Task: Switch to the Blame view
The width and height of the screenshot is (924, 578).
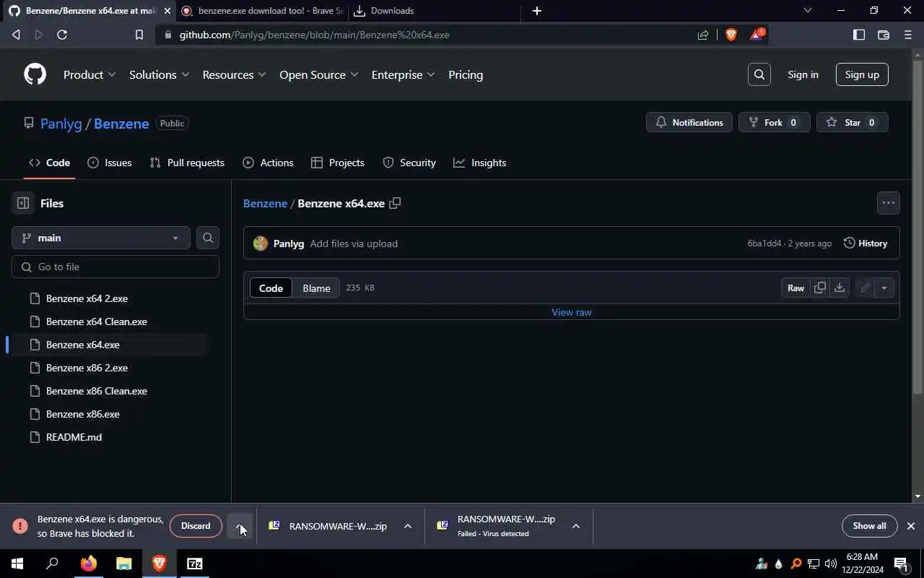Action: coord(316,288)
